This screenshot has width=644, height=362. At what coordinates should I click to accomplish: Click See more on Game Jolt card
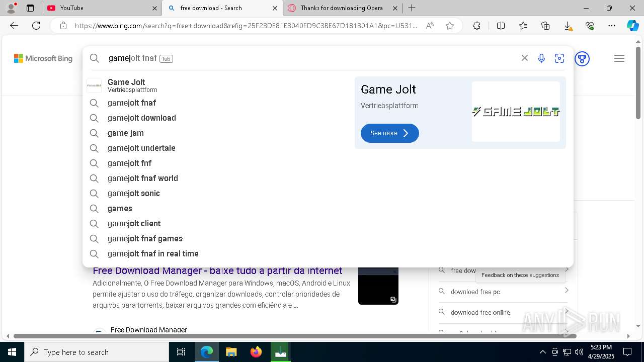[x=389, y=133]
